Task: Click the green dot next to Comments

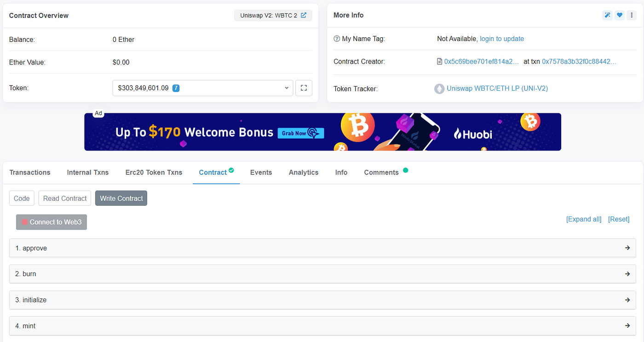Action: coord(405,170)
